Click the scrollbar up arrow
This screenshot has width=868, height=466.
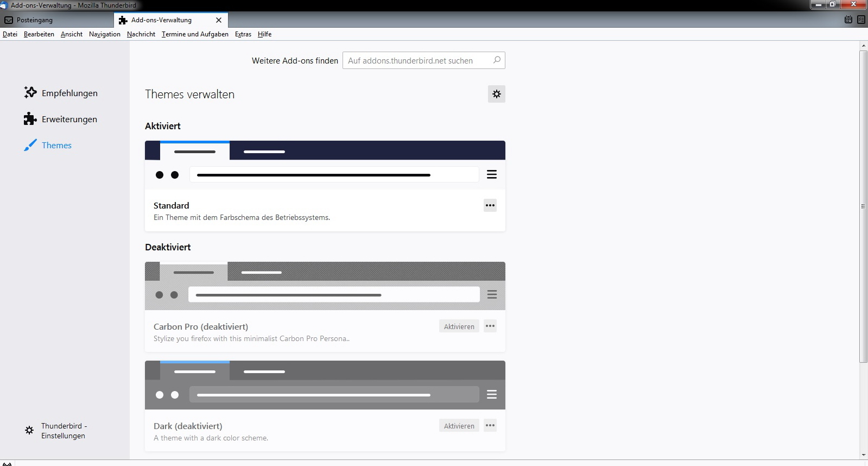point(863,45)
